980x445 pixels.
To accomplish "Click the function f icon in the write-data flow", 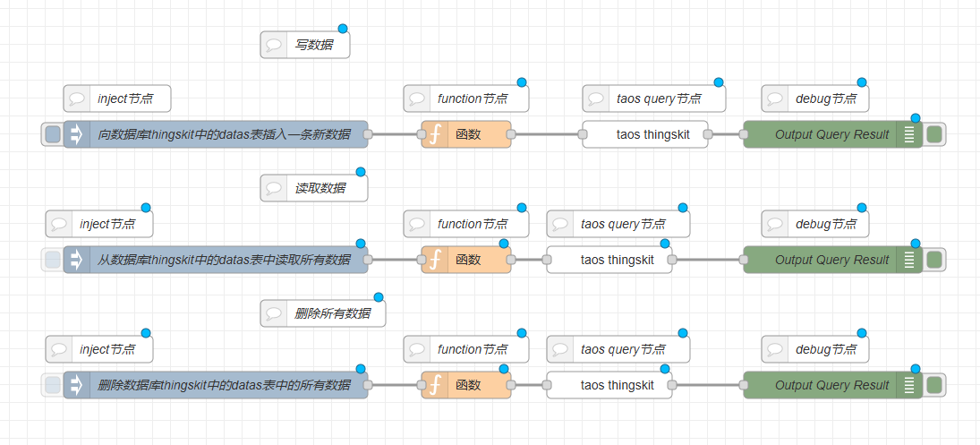I will pos(435,134).
